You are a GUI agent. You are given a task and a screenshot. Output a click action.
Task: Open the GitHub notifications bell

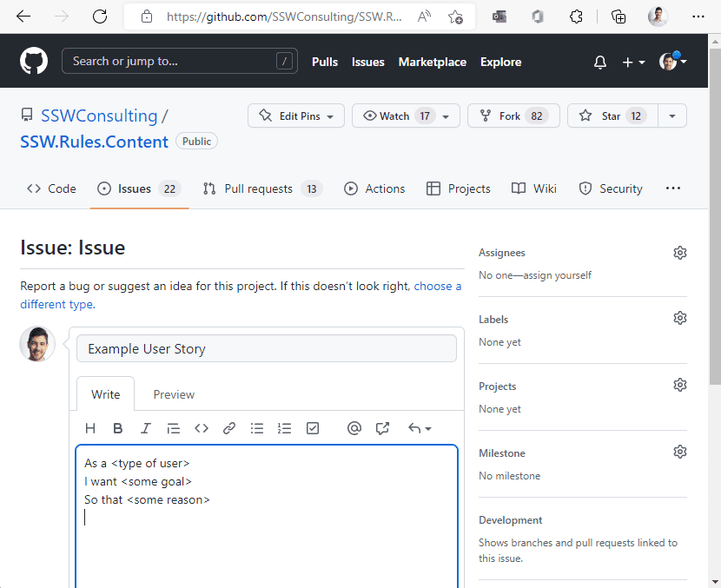point(600,63)
